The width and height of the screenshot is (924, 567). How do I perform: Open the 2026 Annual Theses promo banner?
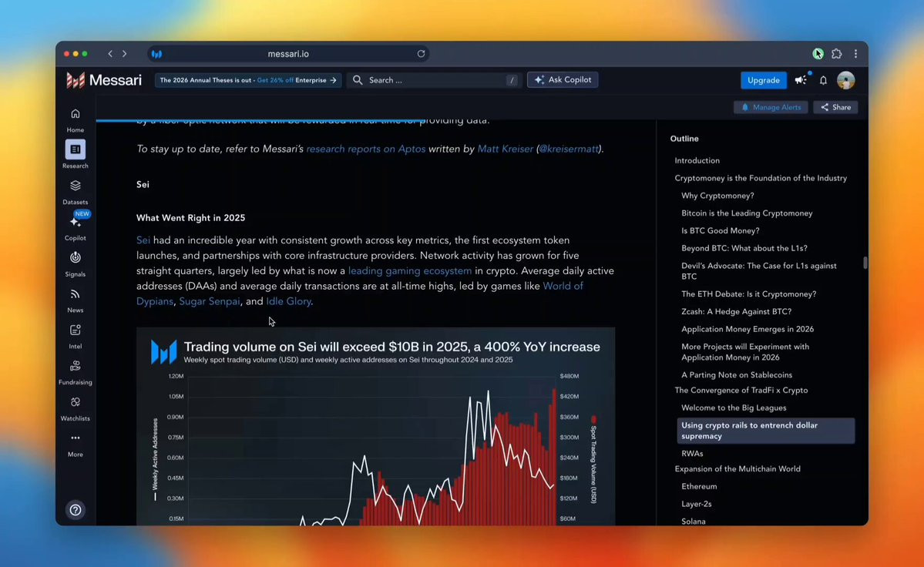tap(248, 80)
